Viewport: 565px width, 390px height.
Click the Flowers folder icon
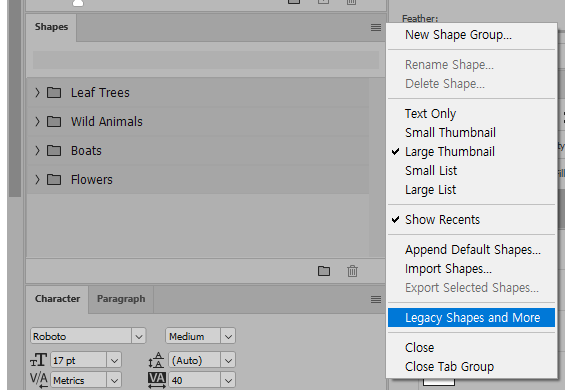pyautogui.click(x=54, y=180)
